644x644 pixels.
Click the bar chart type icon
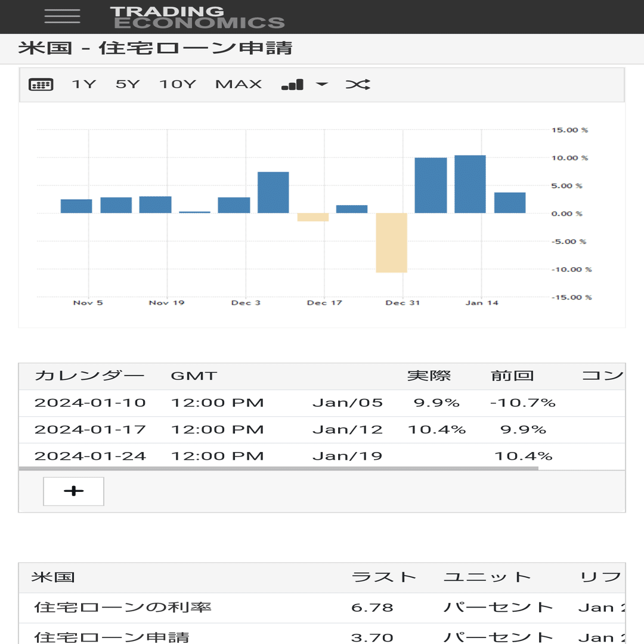click(292, 85)
